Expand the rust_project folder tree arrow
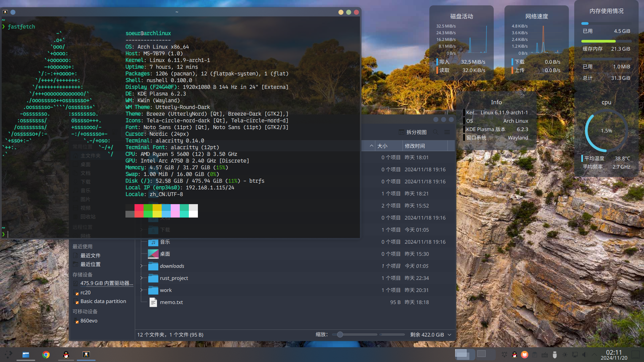 (x=142, y=278)
